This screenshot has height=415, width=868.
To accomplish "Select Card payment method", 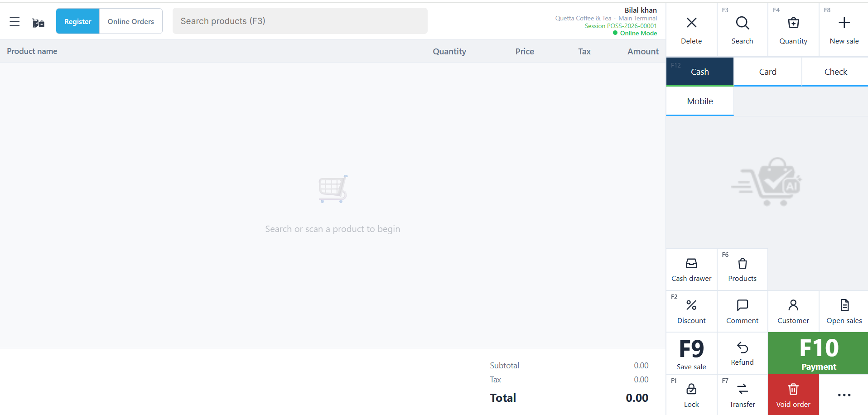I will 768,72.
